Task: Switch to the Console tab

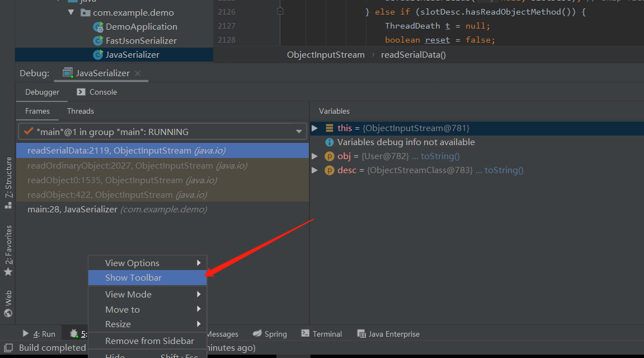Action: 97,92
